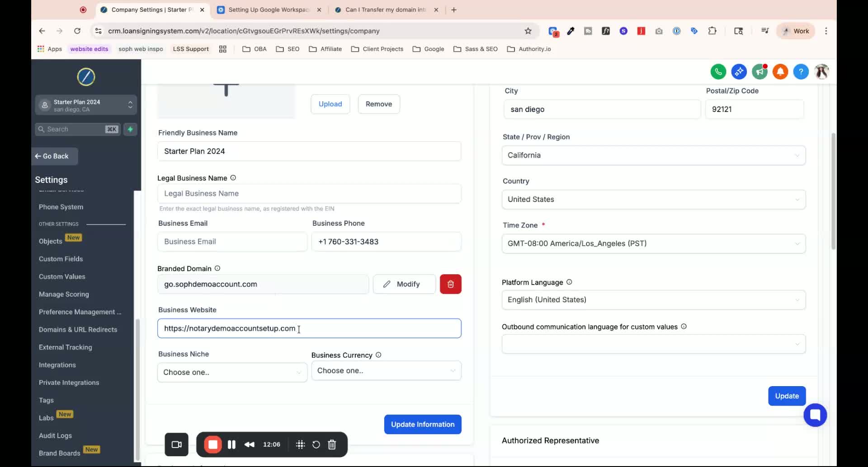The height and width of the screenshot is (467, 868).
Task: Click into the Legal Business Name field
Action: (309, 194)
